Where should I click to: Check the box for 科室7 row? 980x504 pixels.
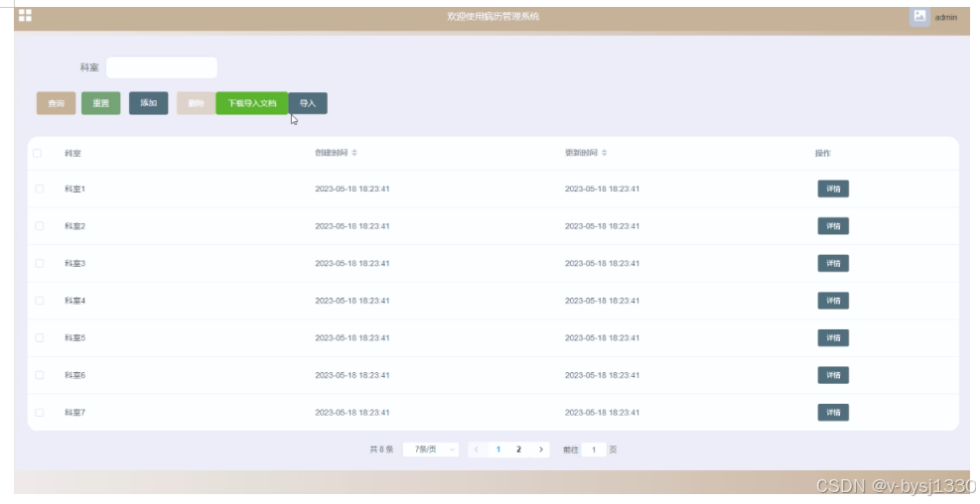[x=40, y=412]
